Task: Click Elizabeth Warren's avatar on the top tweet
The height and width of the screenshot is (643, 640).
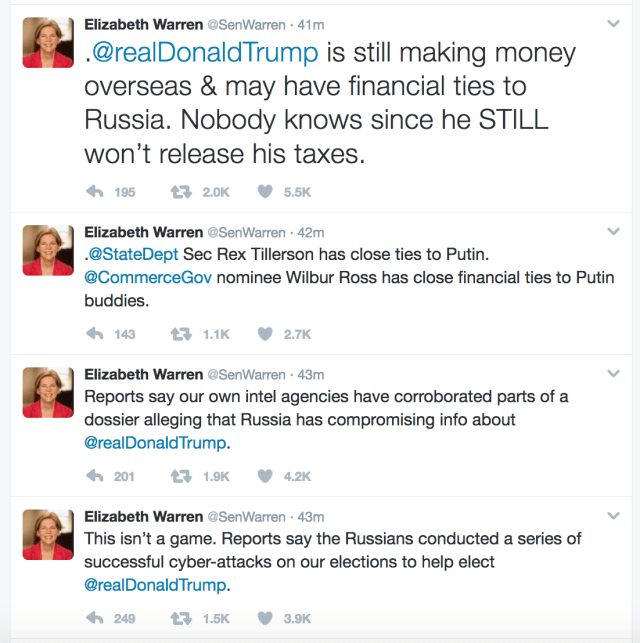Action: (x=46, y=43)
